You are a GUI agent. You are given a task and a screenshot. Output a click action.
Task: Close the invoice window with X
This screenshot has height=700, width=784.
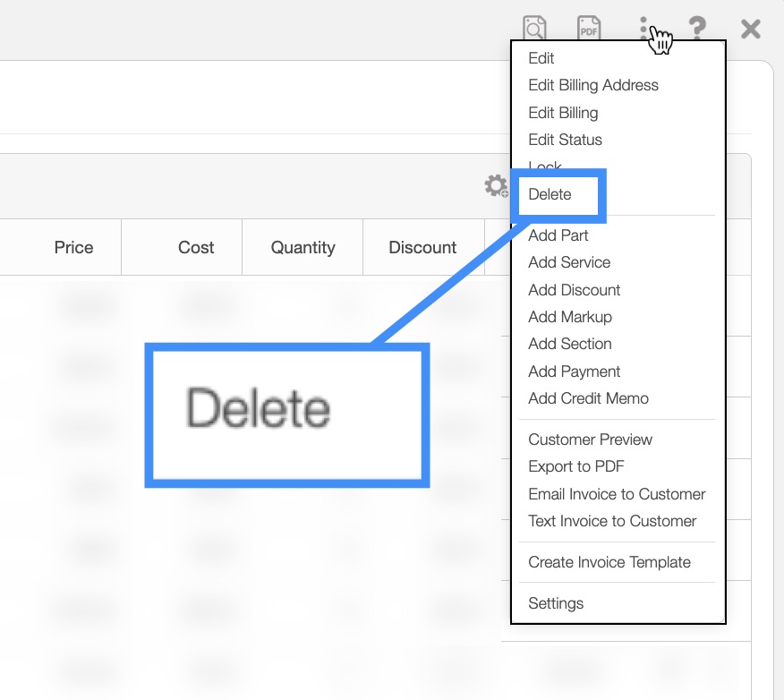[750, 29]
